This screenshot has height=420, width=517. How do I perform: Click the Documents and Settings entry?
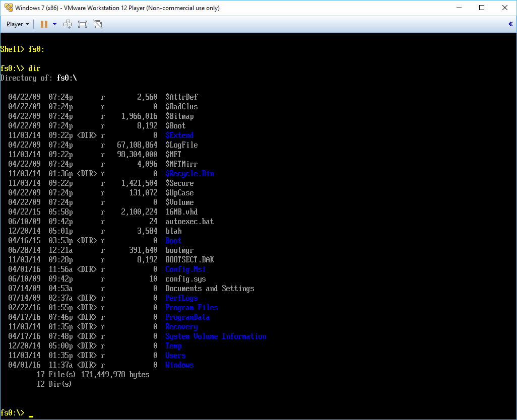tap(210, 288)
